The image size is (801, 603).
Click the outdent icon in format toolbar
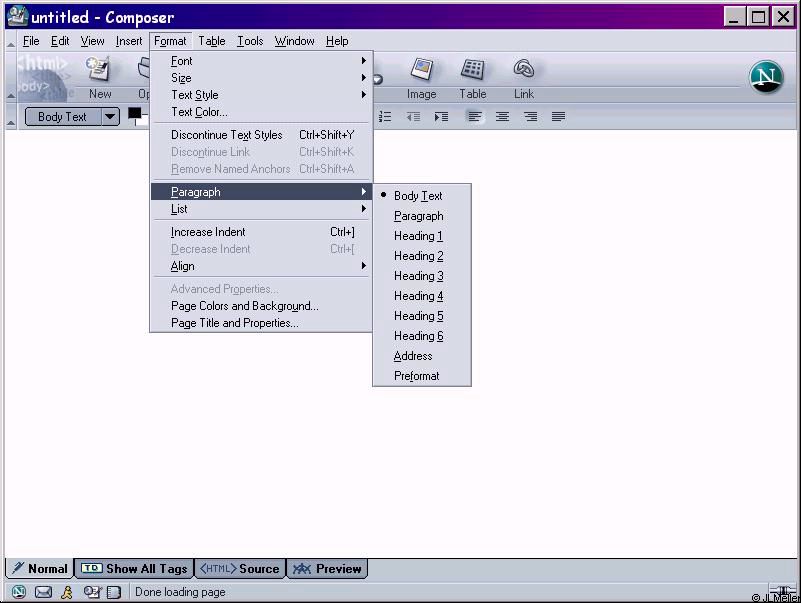[x=413, y=117]
